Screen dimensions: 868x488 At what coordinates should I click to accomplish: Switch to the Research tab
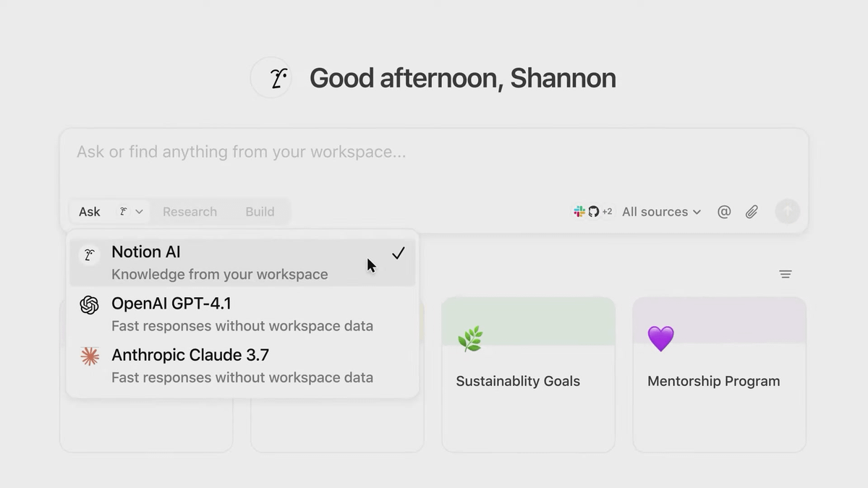[x=190, y=212]
